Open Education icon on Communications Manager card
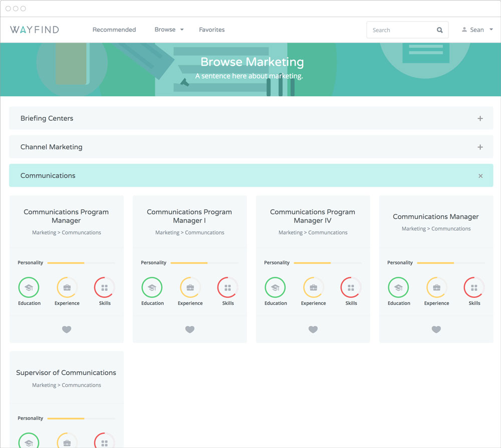The width and height of the screenshot is (501, 448). [x=398, y=287]
